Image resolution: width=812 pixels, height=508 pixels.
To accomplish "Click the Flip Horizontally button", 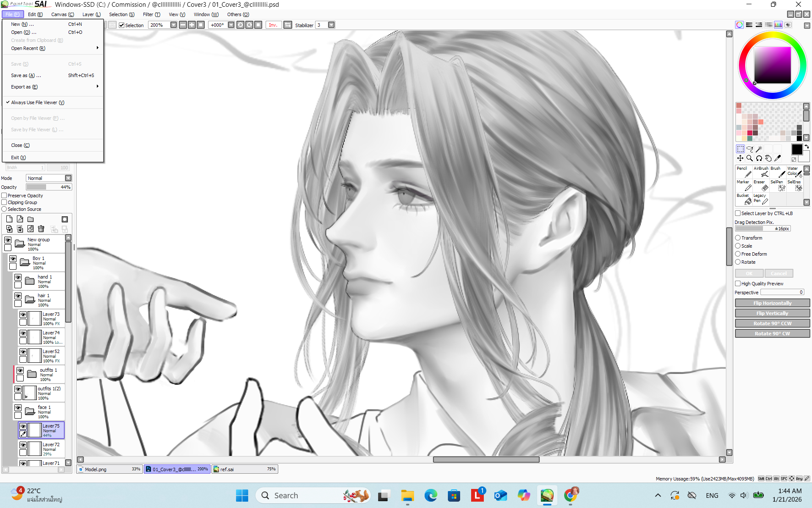I will [772, 303].
